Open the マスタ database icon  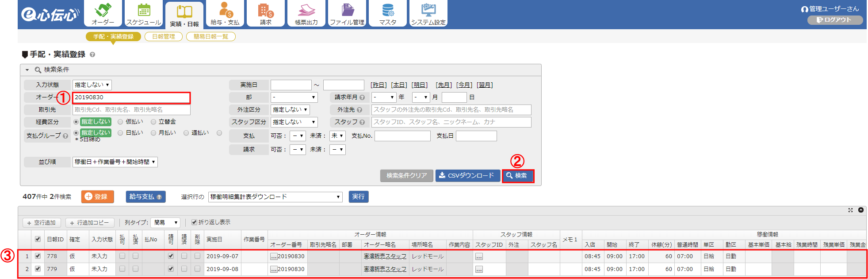pos(388,13)
